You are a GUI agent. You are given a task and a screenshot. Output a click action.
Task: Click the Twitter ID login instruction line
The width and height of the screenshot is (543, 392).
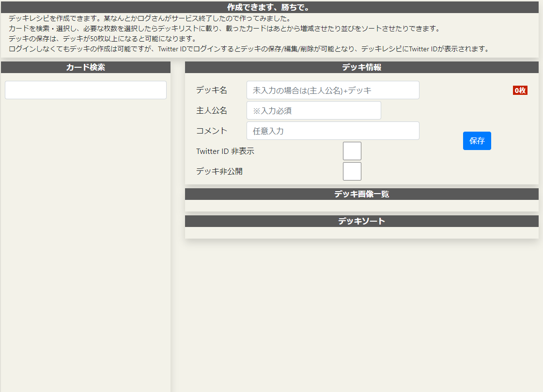point(250,48)
